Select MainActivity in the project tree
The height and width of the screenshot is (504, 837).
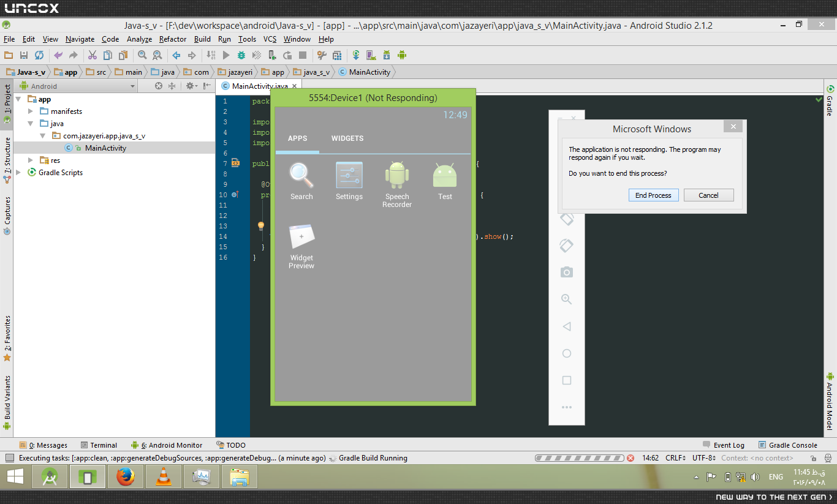[x=105, y=148]
